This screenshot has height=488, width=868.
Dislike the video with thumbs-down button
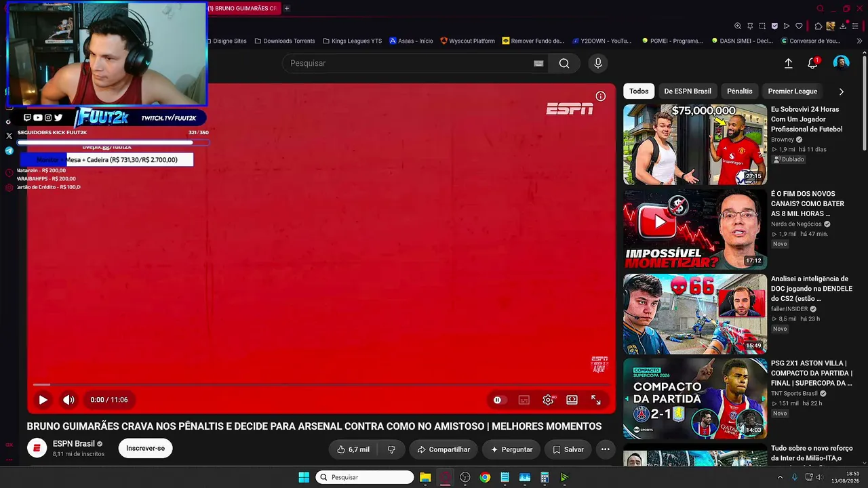[x=391, y=449]
